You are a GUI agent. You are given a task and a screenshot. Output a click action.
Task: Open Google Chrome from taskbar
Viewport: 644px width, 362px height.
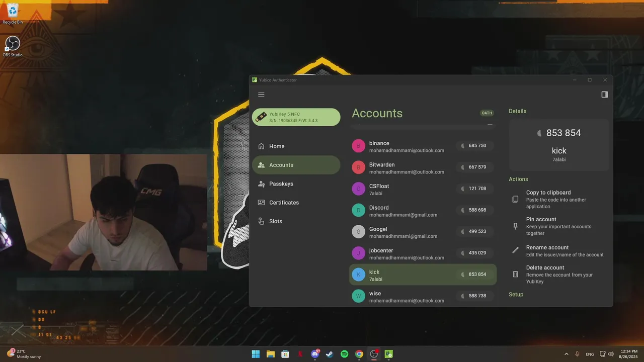click(x=359, y=354)
